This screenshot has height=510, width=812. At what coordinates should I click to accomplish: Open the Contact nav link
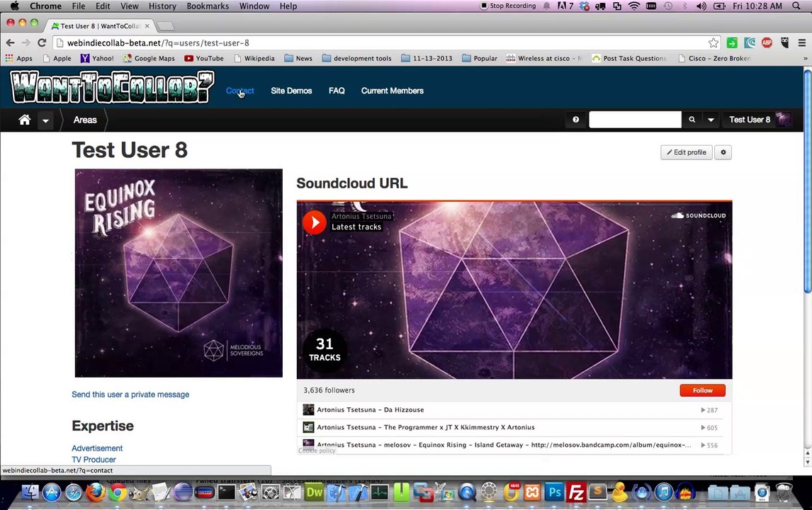click(x=239, y=91)
